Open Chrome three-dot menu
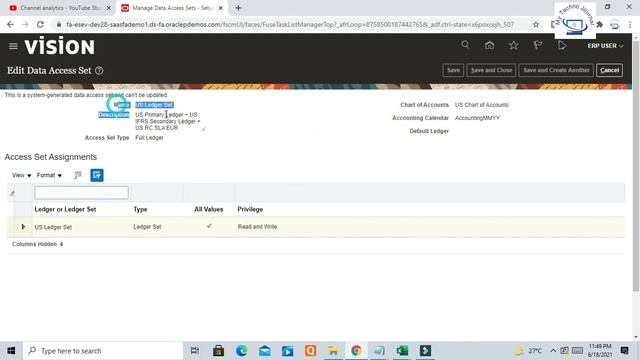Screen dimensions: 640x360 pyautogui.click(x=630, y=24)
